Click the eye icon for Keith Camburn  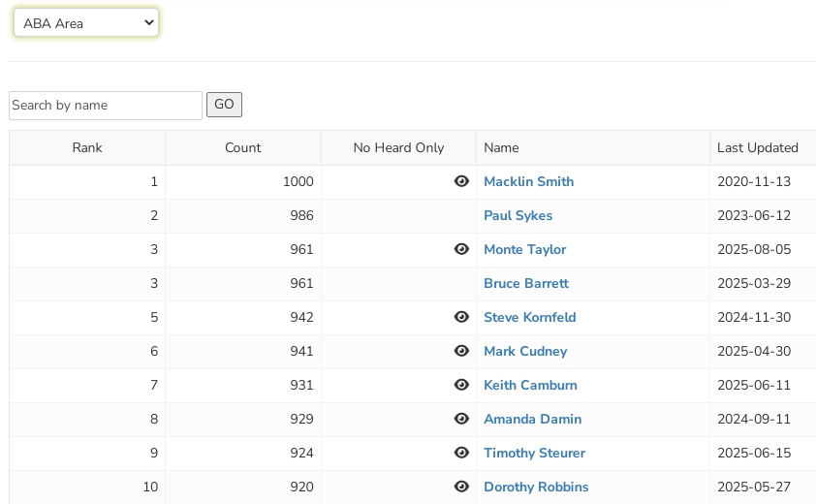461,385
